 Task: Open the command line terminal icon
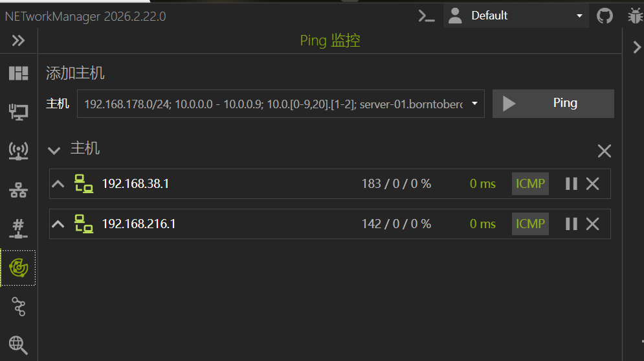point(426,16)
